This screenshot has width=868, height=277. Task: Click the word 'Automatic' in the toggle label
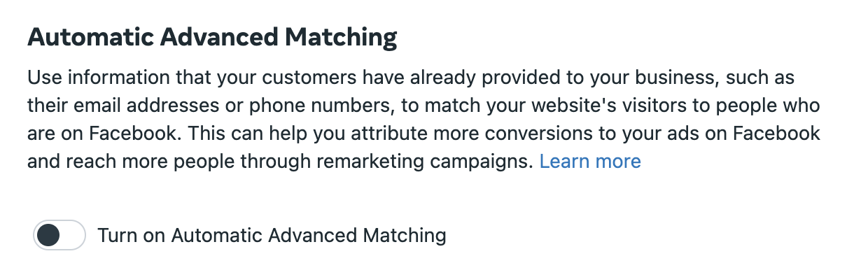point(215,235)
